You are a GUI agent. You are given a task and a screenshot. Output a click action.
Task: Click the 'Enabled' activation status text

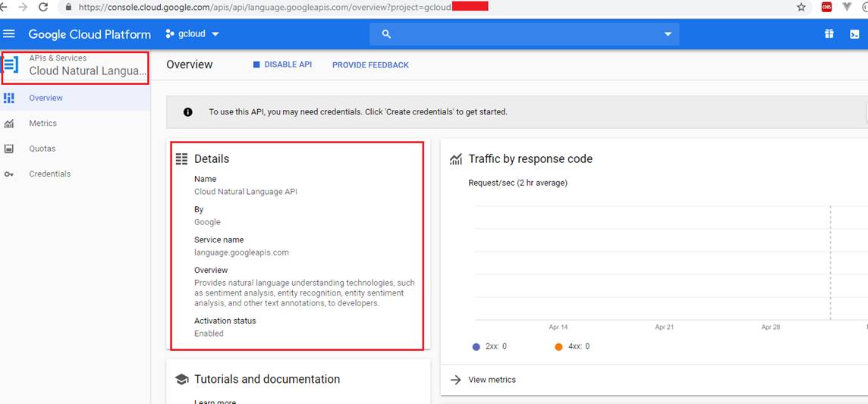[x=209, y=334]
